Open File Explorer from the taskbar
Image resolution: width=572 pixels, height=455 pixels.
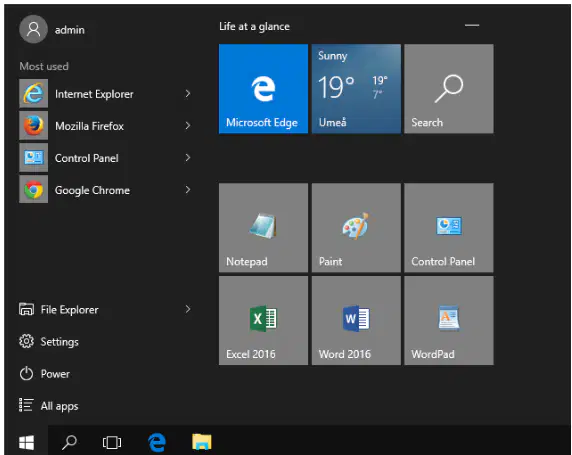pos(202,441)
